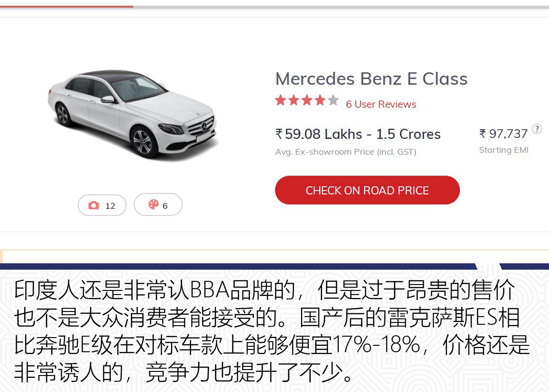Click the ₹ 97,737 EMI amount
549x392 pixels.
pyautogui.click(x=504, y=134)
